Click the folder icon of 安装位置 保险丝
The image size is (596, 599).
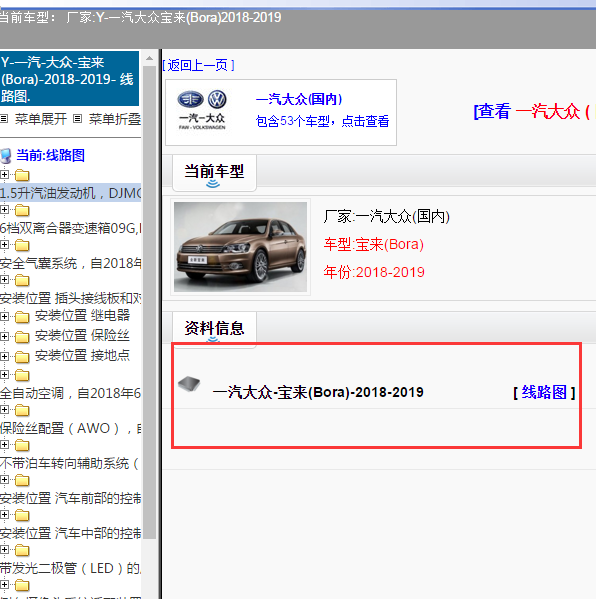point(22,337)
